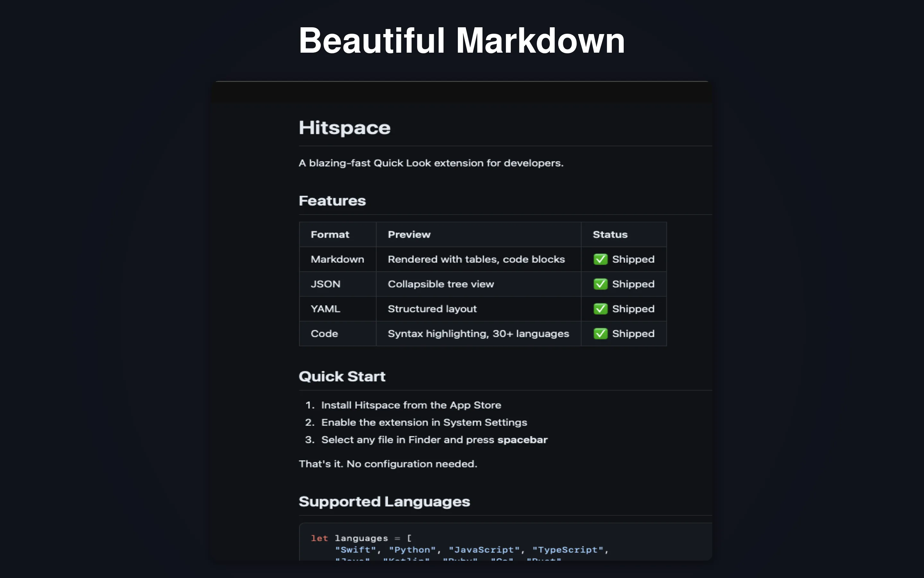Click the "TypeScript" string in code block

click(568, 550)
